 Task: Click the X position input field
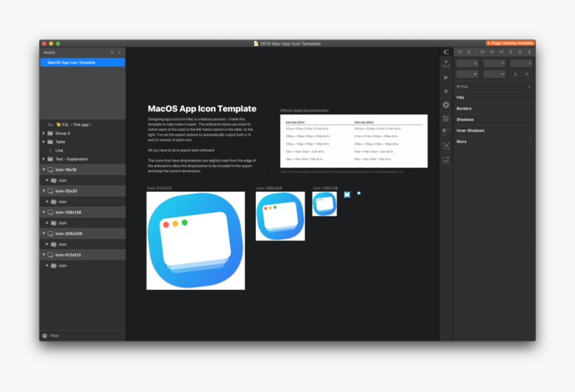point(467,63)
